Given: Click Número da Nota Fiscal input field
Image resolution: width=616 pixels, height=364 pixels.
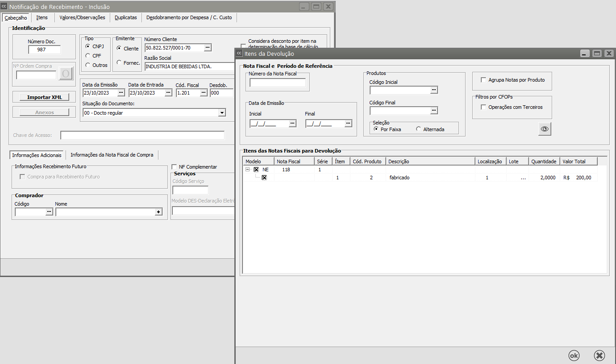Looking at the screenshot, I should click(278, 83).
